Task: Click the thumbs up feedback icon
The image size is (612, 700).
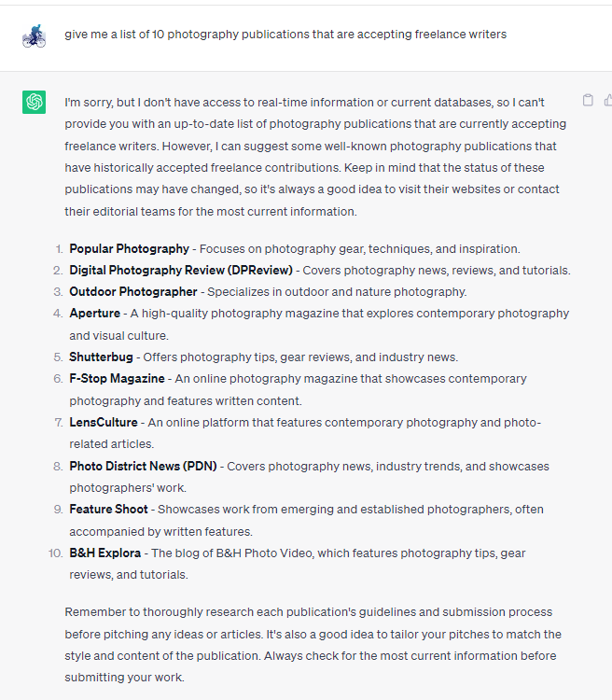Action: pos(607,101)
